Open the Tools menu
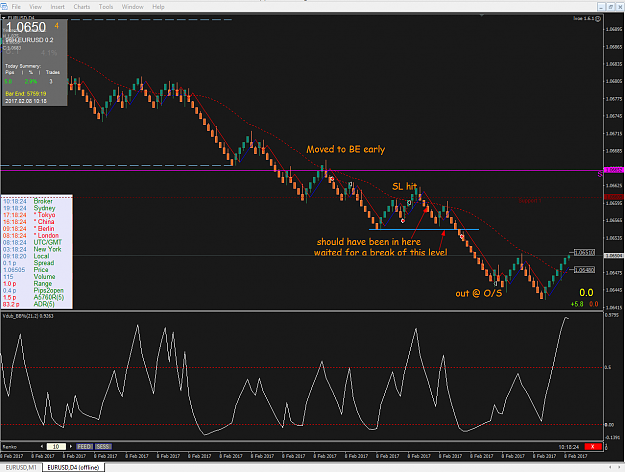Image resolution: width=625 pixels, height=472 pixels. pos(106,7)
